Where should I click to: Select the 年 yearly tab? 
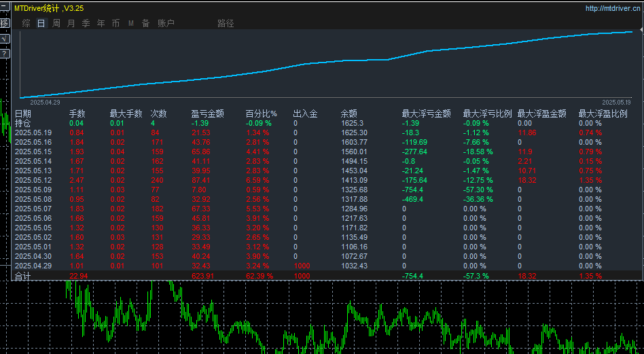[101, 23]
